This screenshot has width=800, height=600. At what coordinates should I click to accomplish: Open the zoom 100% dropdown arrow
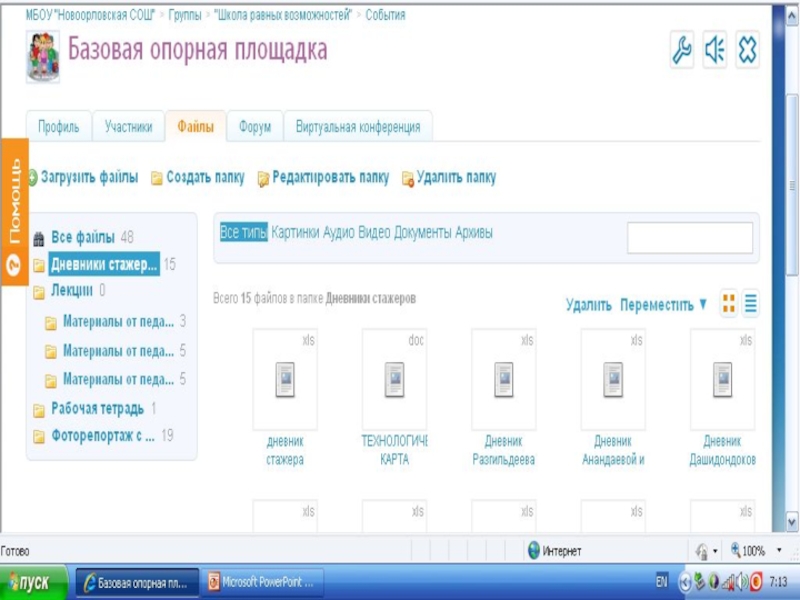point(779,550)
